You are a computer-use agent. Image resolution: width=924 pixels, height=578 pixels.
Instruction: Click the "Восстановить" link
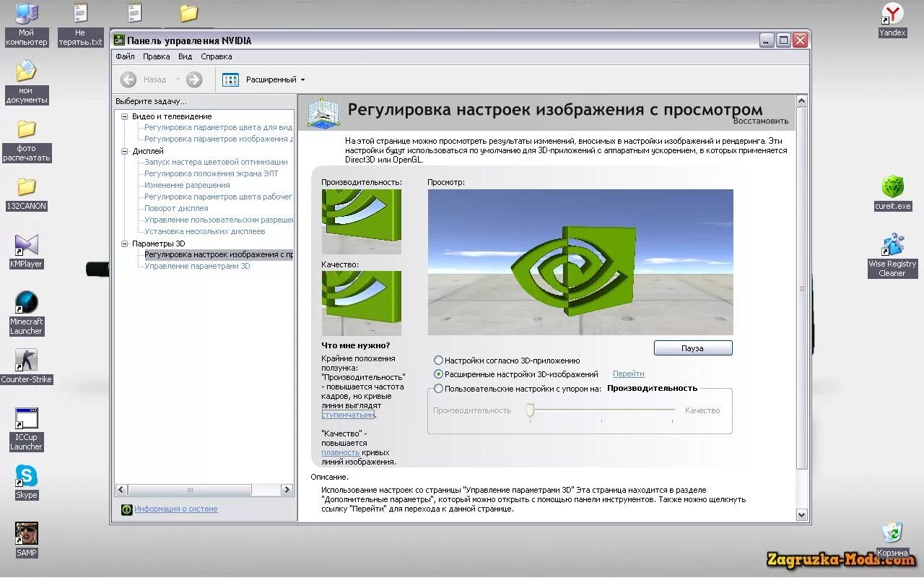pos(761,121)
